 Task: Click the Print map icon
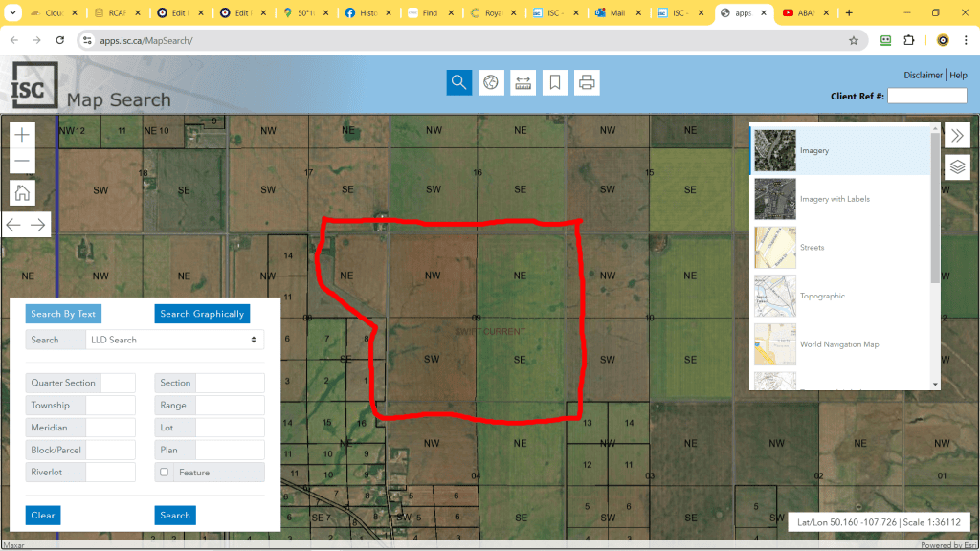click(587, 82)
